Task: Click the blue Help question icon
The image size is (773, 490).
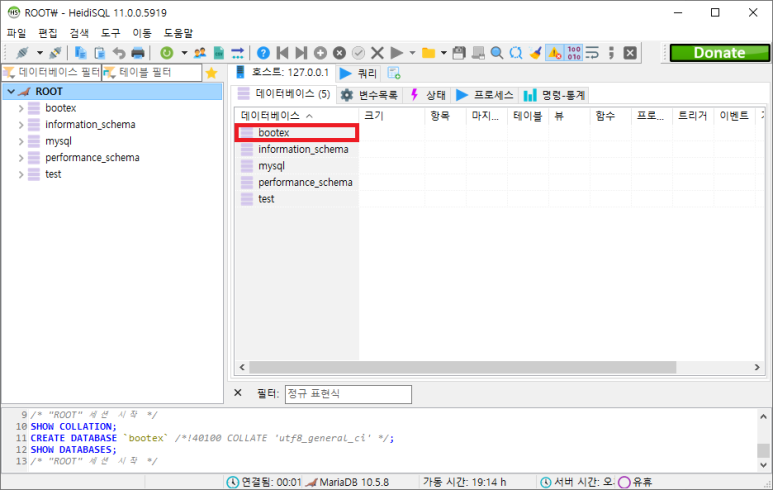Action: [x=263, y=53]
